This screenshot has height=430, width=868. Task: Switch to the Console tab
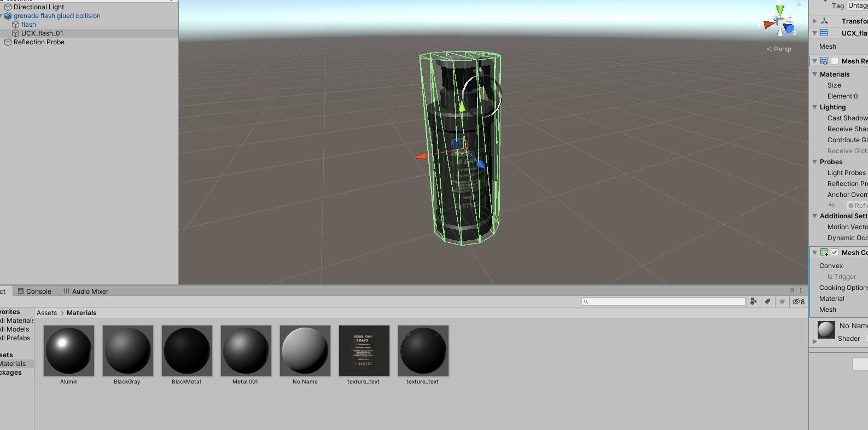click(x=34, y=291)
